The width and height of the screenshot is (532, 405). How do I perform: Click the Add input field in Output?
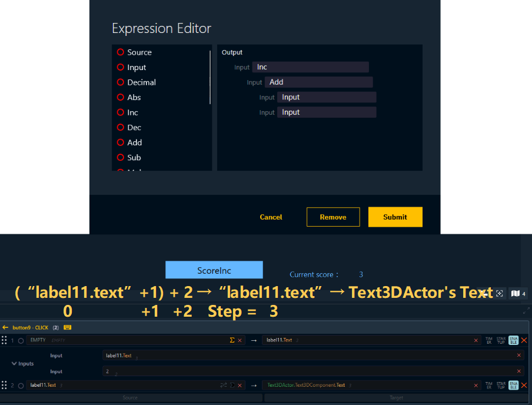(x=318, y=82)
